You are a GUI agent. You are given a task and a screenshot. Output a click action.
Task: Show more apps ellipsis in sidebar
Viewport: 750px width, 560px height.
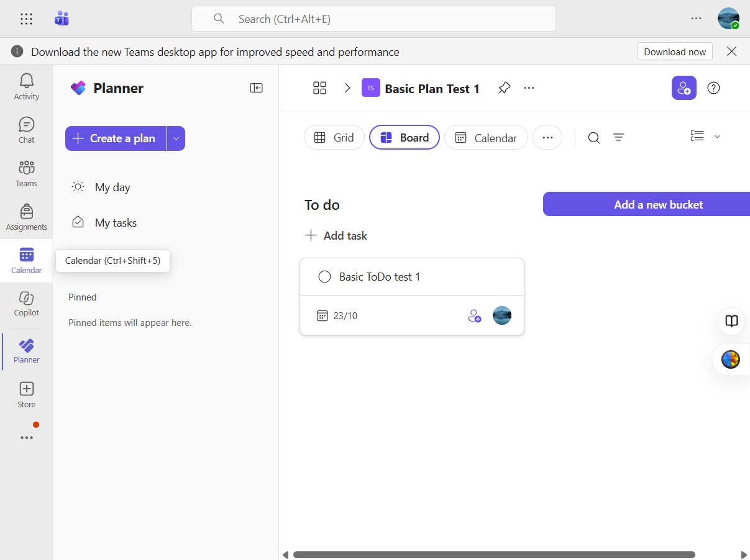[x=26, y=438]
